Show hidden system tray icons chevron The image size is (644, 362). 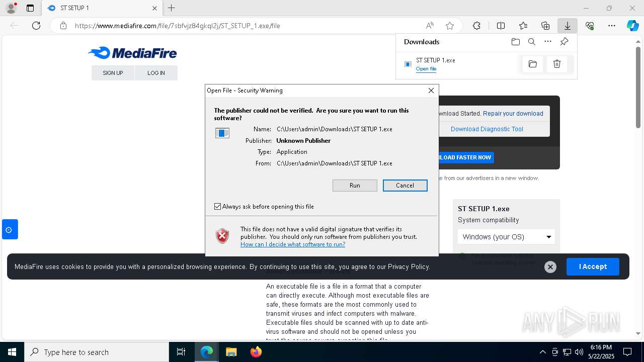tap(542, 352)
